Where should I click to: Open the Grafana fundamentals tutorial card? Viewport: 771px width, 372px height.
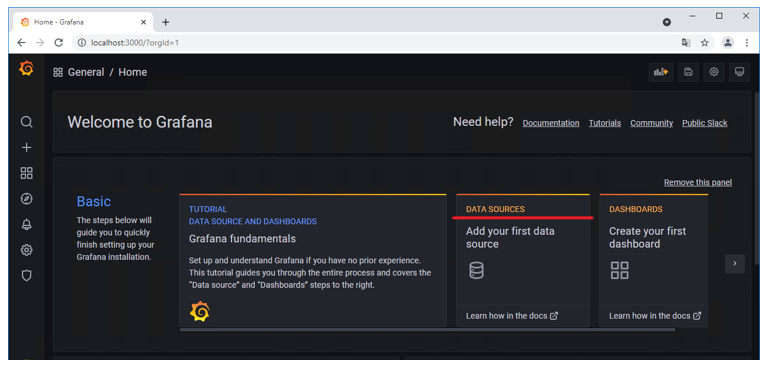313,260
